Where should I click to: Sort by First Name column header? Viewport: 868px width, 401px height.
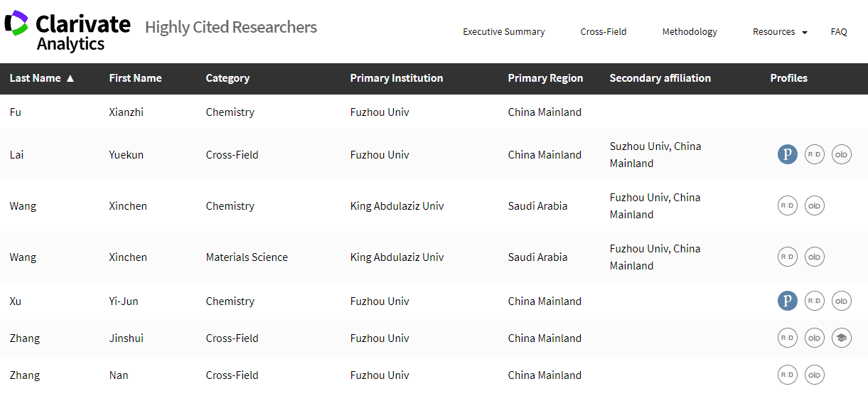(135, 78)
